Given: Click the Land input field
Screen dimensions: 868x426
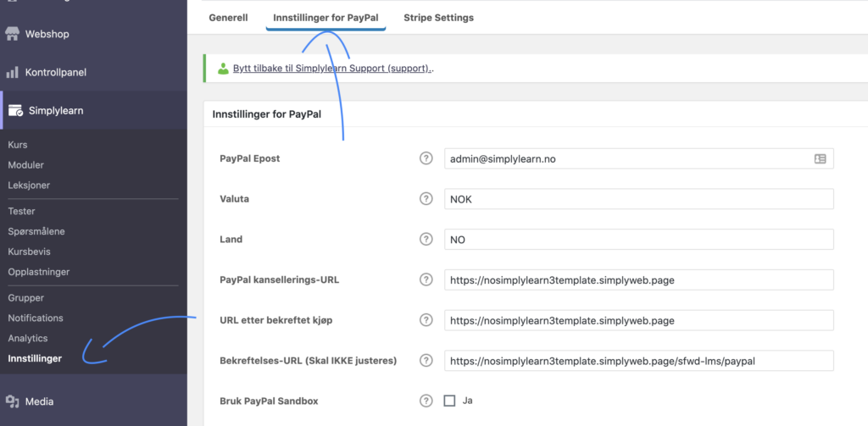Looking at the screenshot, I should click(638, 240).
